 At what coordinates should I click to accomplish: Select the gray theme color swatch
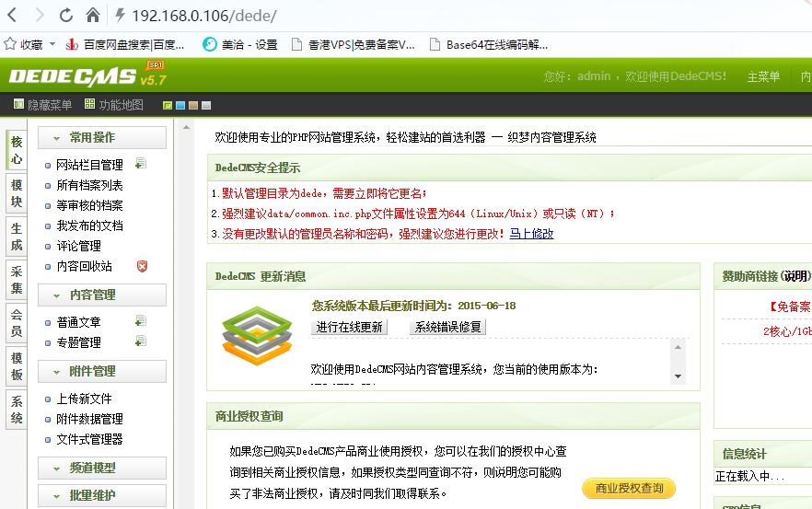point(206,106)
